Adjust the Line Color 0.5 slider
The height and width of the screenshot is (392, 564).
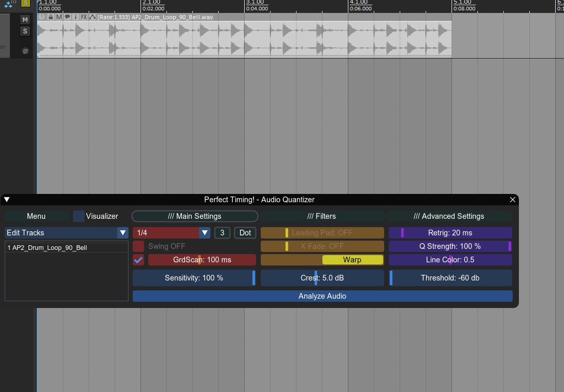pyautogui.click(x=450, y=260)
